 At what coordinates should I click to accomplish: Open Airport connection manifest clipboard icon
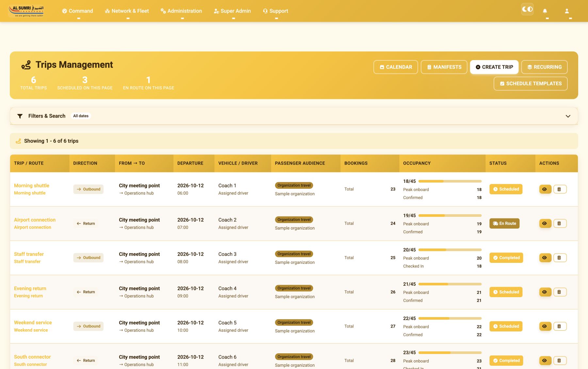[560, 223]
